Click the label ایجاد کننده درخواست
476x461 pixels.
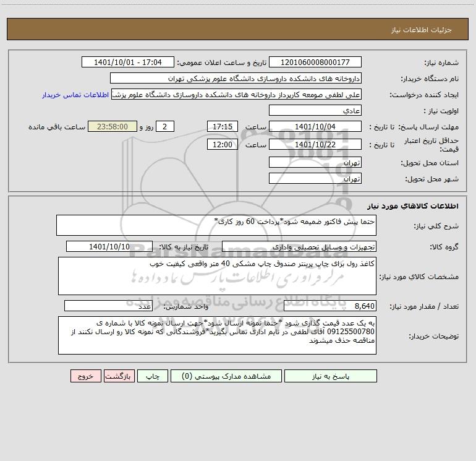tap(424, 95)
